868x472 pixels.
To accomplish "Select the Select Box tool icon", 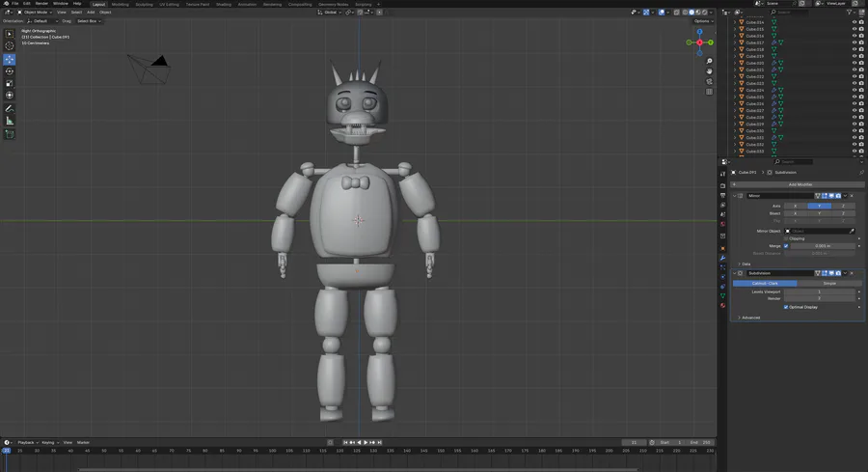I will 10,34.
